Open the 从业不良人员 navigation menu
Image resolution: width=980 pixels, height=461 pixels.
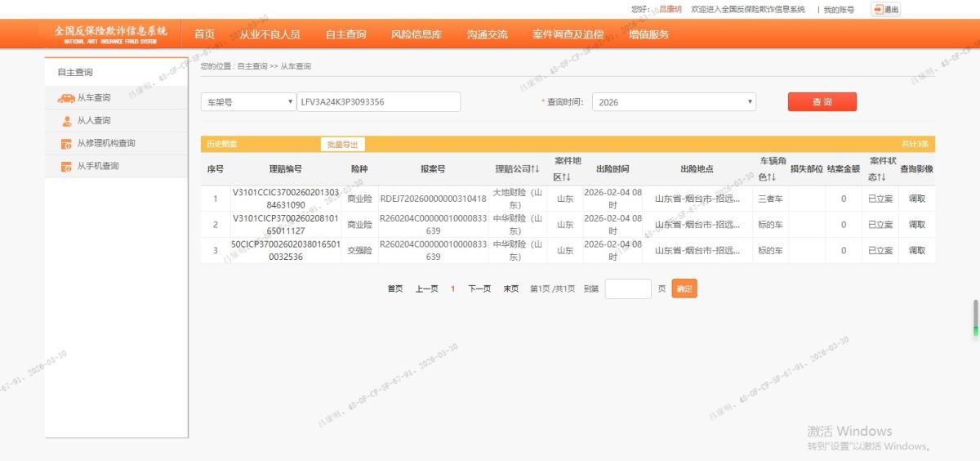click(x=269, y=34)
